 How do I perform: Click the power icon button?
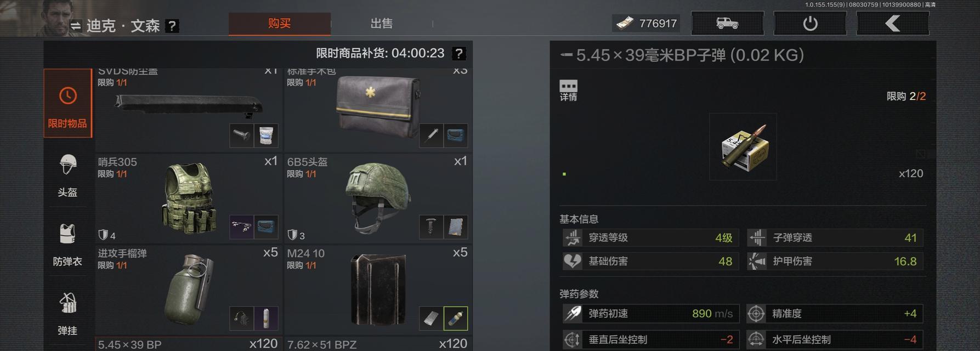pos(810,24)
